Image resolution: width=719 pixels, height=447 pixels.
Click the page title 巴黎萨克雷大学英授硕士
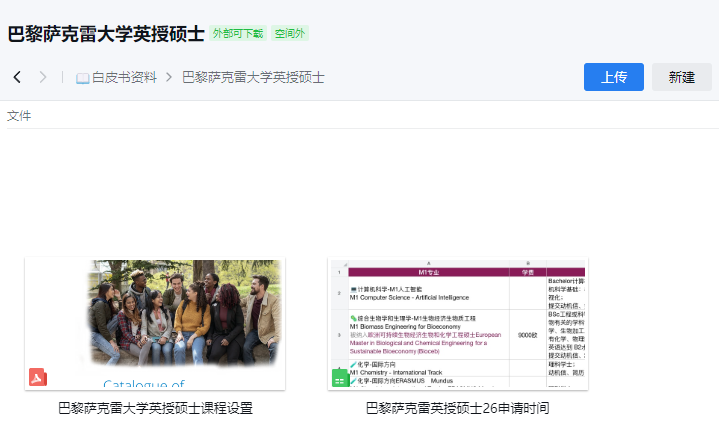(x=106, y=34)
